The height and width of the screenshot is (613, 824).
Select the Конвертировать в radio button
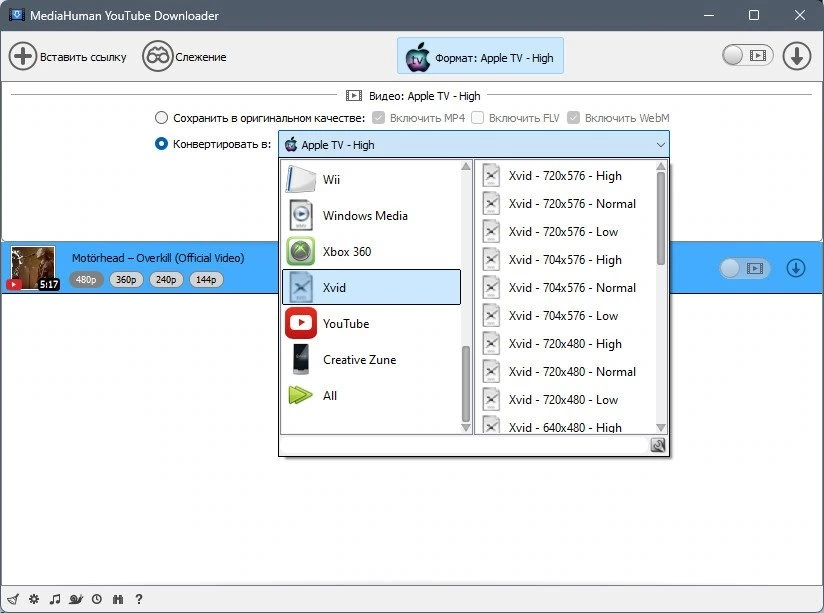(x=161, y=144)
